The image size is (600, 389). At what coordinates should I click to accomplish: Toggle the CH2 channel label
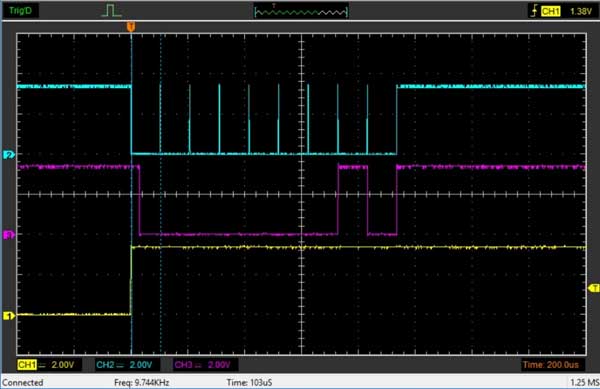pyautogui.click(x=106, y=365)
